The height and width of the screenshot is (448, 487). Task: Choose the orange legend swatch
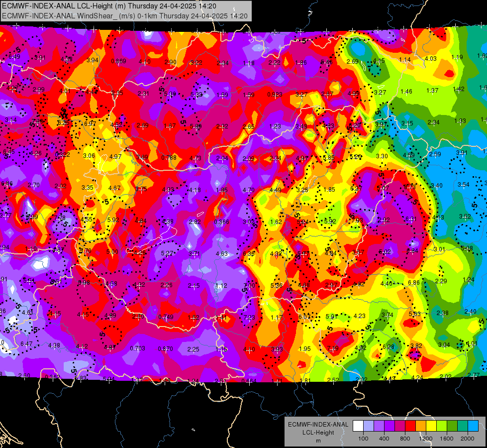[x=421, y=426]
